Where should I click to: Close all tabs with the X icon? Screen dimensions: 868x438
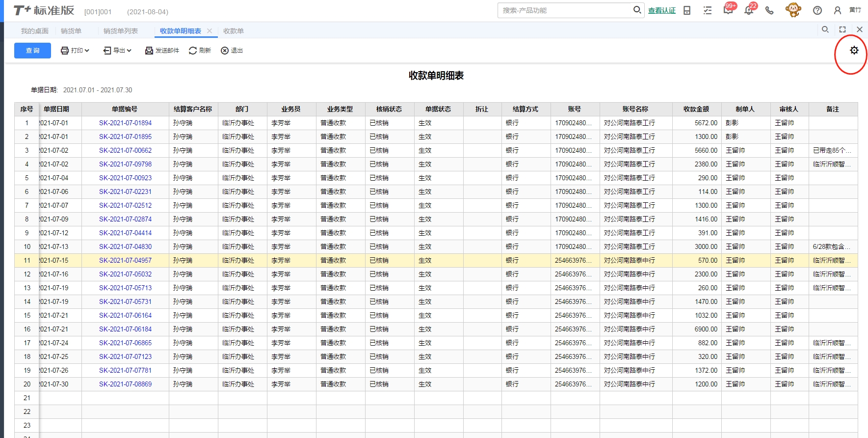(x=860, y=29)
